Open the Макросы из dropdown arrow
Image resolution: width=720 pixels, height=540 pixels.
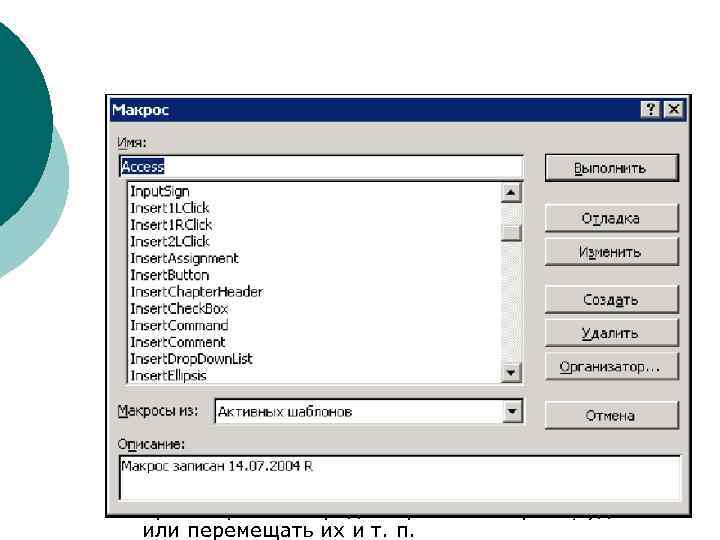(512, 411)
